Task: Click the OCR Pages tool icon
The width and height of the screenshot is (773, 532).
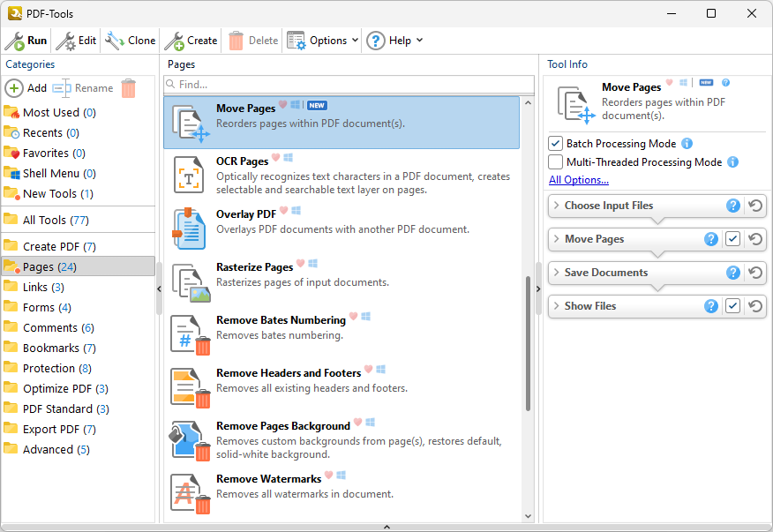Action: tap(188, 174)
